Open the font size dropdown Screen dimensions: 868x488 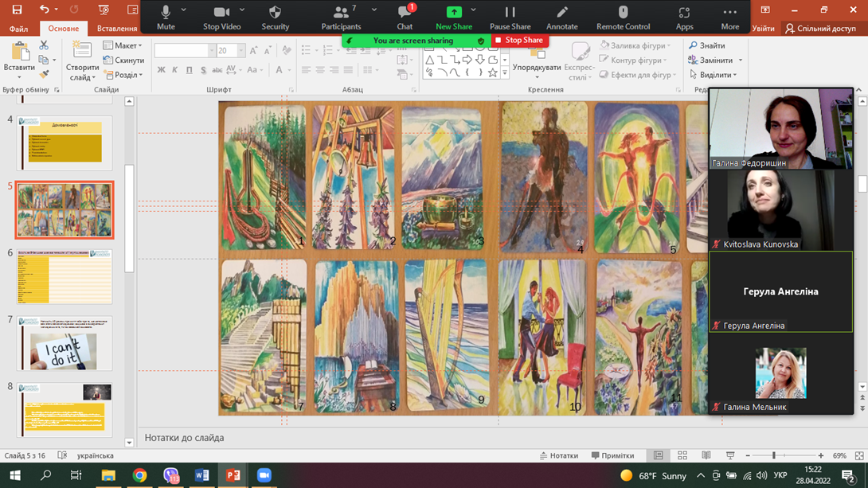point(243,50)
